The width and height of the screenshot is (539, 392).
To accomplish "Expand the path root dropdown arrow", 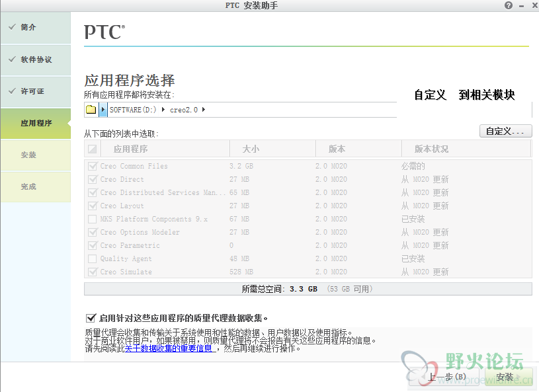I will click(x=103, y=110).
